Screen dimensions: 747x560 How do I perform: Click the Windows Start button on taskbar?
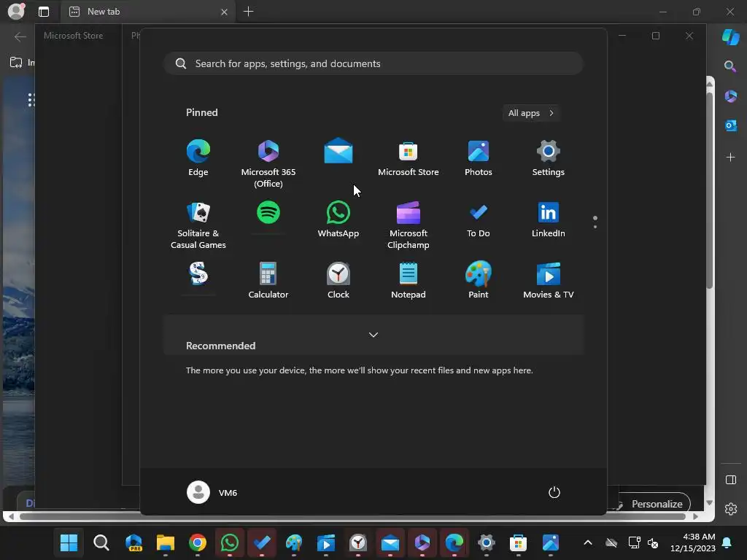point(69,542)
